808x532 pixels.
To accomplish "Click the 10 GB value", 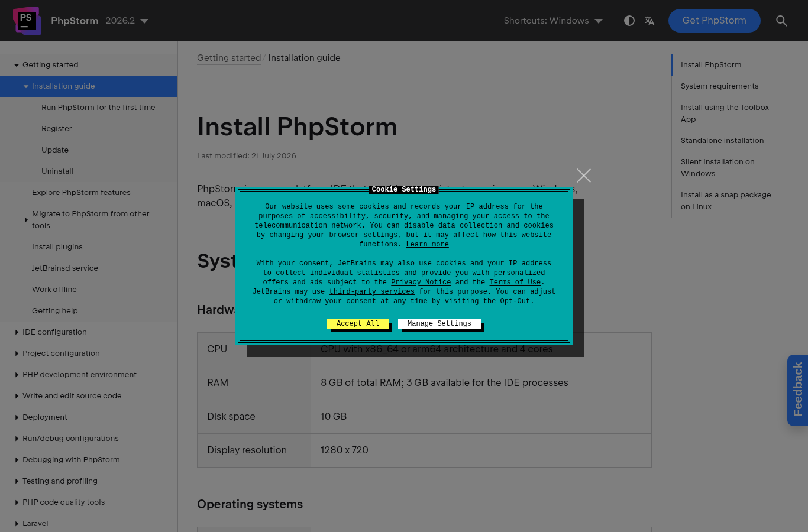I will click(x=334, y=417).
